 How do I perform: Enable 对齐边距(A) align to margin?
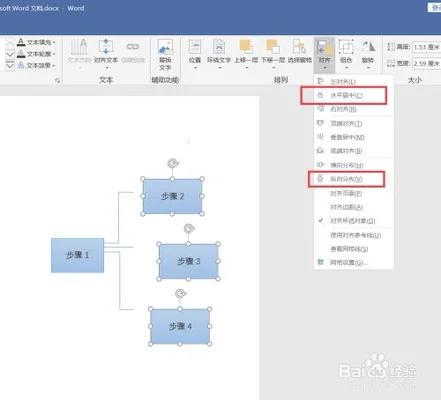[x=354, y=207]
